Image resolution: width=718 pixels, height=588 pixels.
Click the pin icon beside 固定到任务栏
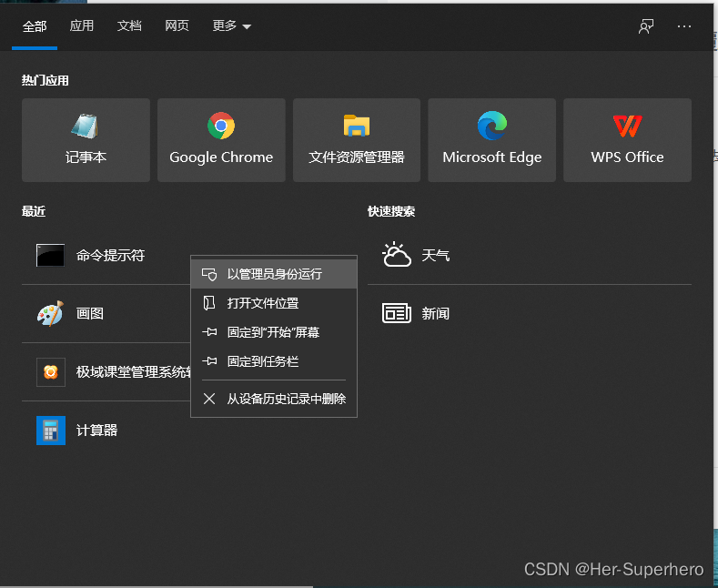pyautogui.click(x=209, y=361)
